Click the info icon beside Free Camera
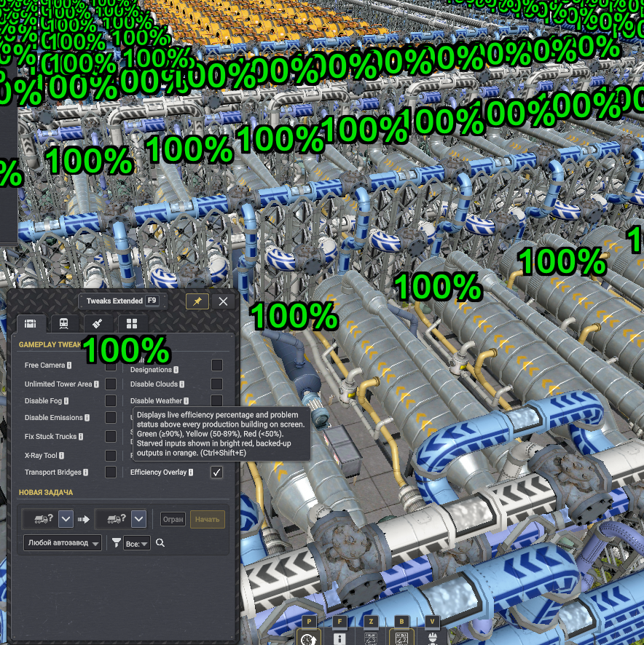Viewport: 644px width, 645px height. point(69,365)
